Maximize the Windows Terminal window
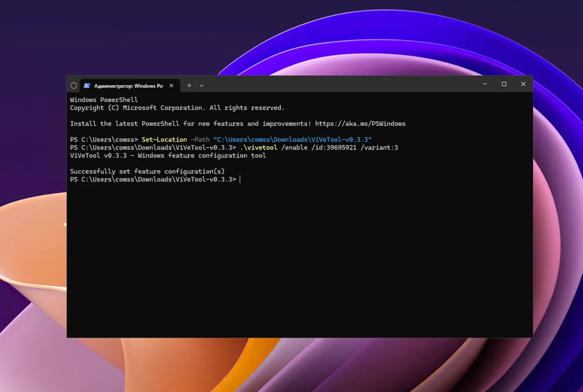The width and height of the screenshot is (583, 392). pyautogui.click(x=504, y=84)
